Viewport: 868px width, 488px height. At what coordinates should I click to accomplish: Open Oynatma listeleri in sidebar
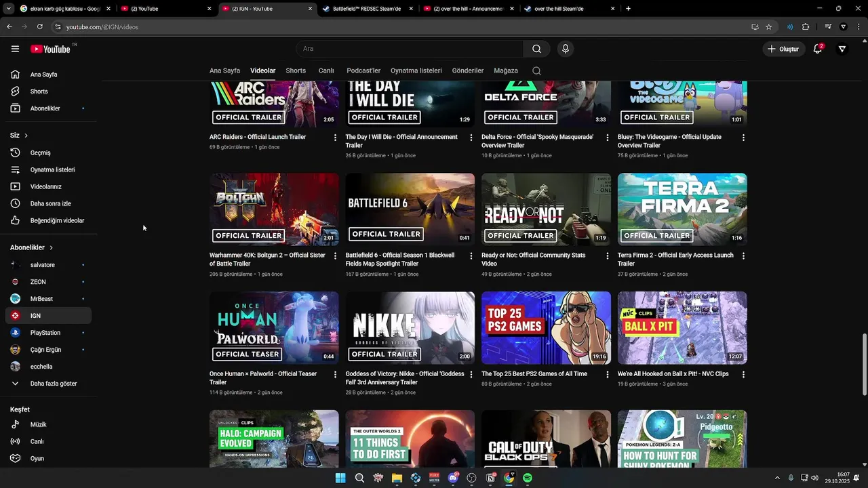48,169
